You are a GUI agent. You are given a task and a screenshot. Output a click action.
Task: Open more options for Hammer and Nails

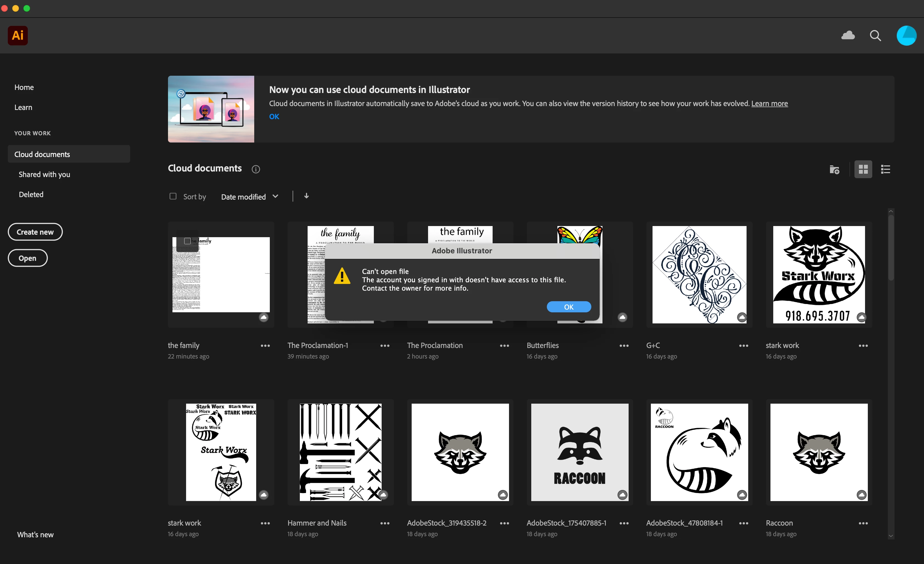tap(385, 523)
